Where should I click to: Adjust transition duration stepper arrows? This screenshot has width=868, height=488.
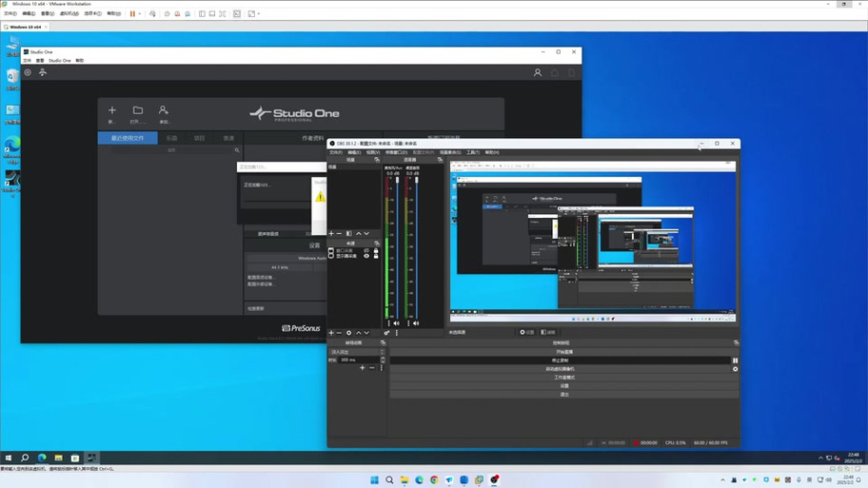point(383,360)
